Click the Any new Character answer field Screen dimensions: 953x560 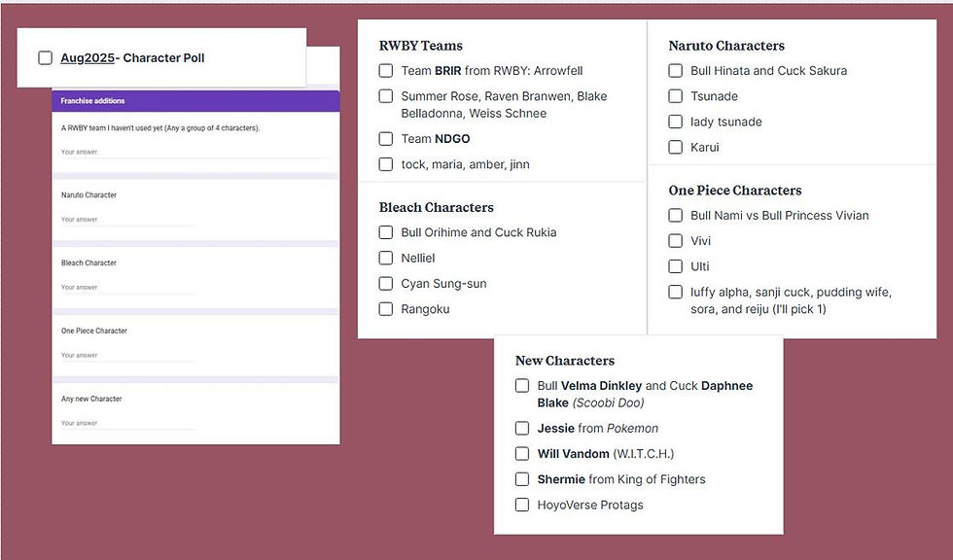(126, 424)
